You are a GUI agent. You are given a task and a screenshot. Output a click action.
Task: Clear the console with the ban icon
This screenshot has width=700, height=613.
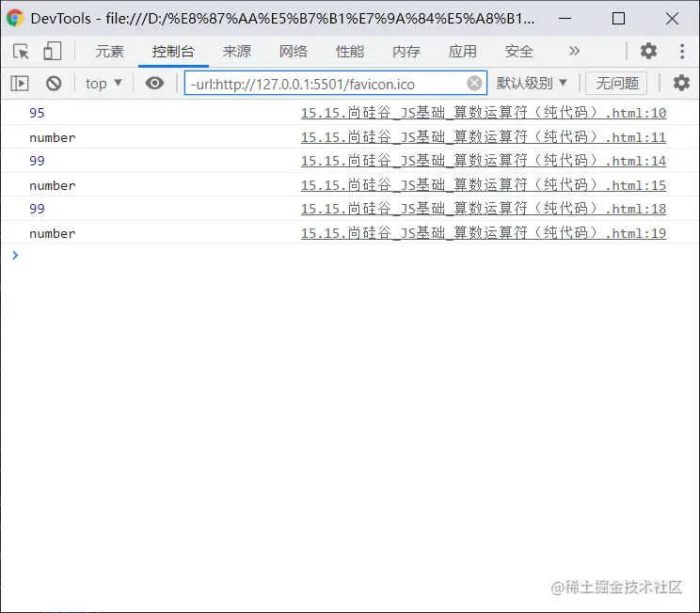54,84
